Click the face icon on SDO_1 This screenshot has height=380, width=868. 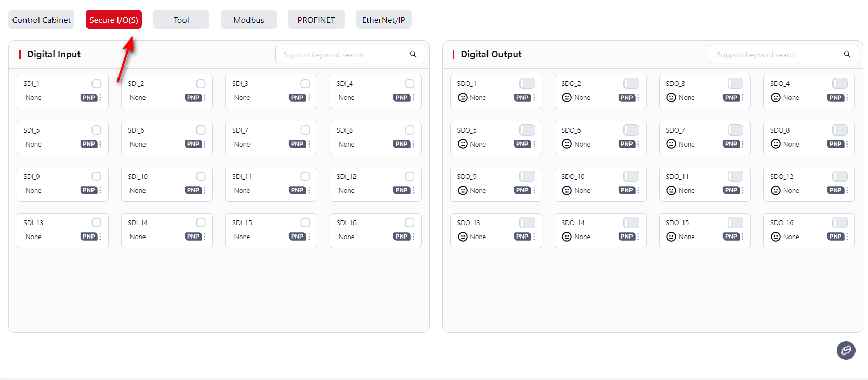coord(463,98)
